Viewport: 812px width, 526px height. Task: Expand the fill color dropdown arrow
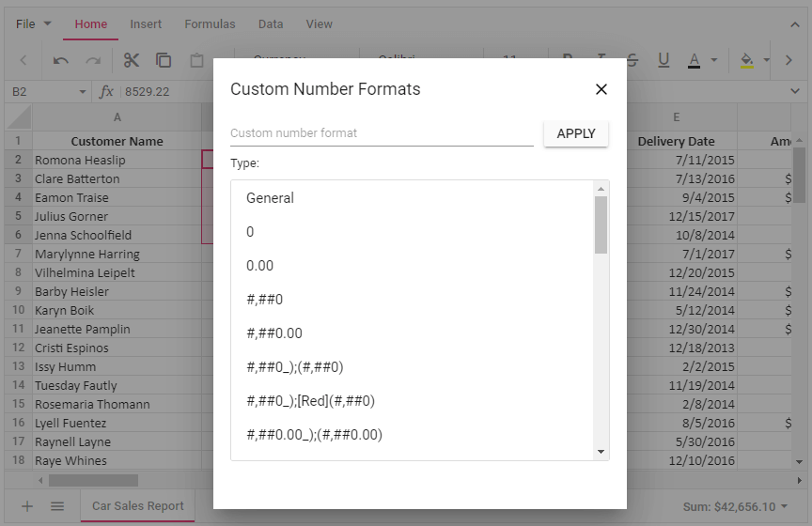767,60
